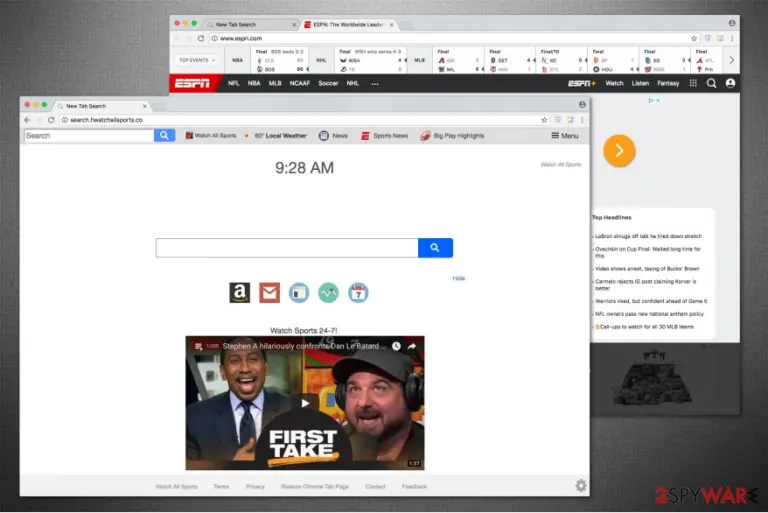This screenshot has width=768, height=513.
Task: Click front window address bar URL
Action: (x=106, y=120)
